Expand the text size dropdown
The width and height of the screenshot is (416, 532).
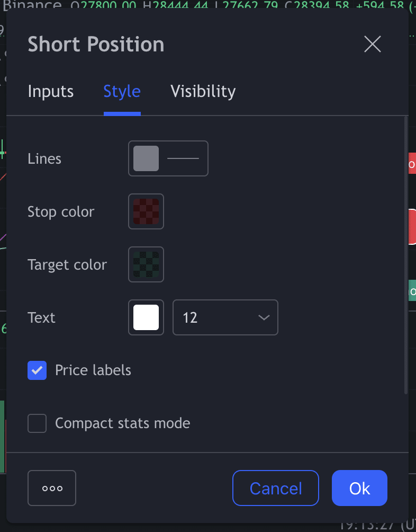coord(225,317)
